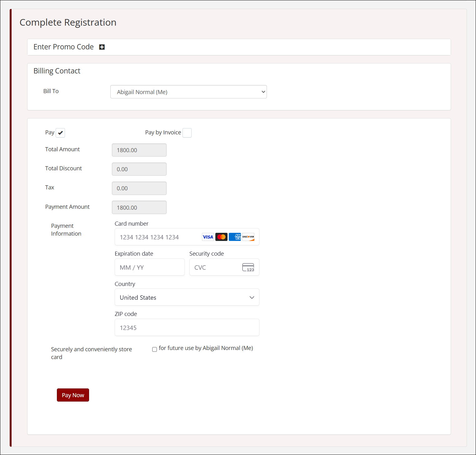
Task: Open the Country dropdown
Action: (187, 297)
